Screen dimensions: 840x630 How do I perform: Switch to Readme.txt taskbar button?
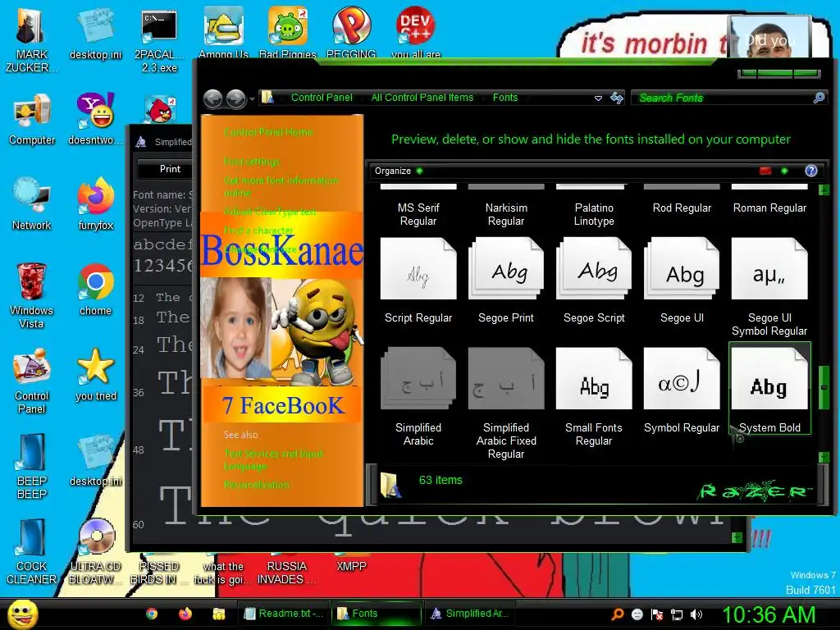coord(283,614)
